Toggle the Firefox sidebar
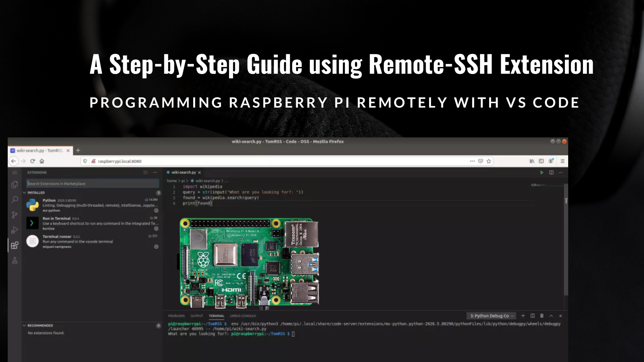 pyautogui.click(x=541, y=161)
